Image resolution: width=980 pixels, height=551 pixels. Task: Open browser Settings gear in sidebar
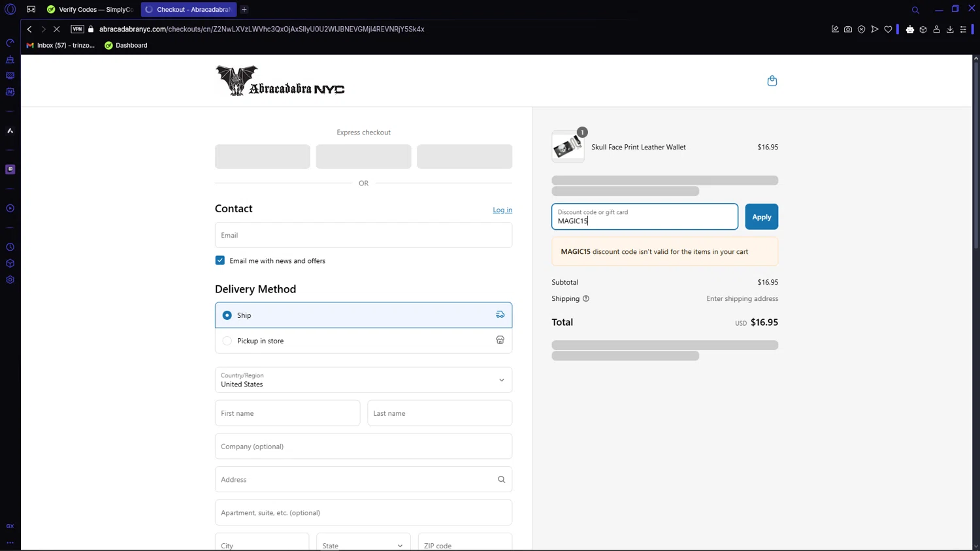(x=10, y=280)
